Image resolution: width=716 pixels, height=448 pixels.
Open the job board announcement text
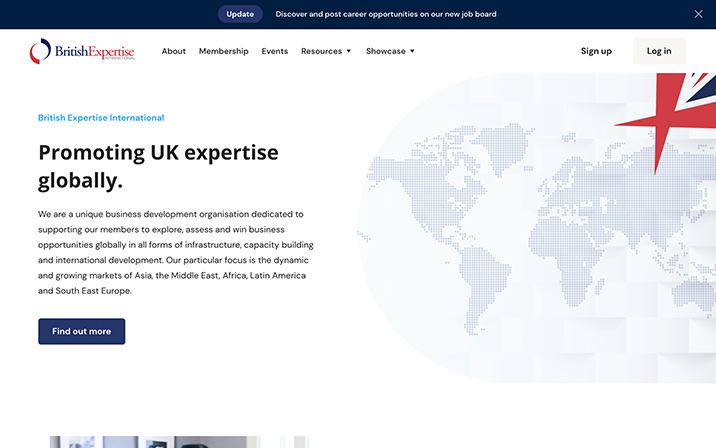coord(386,14)
